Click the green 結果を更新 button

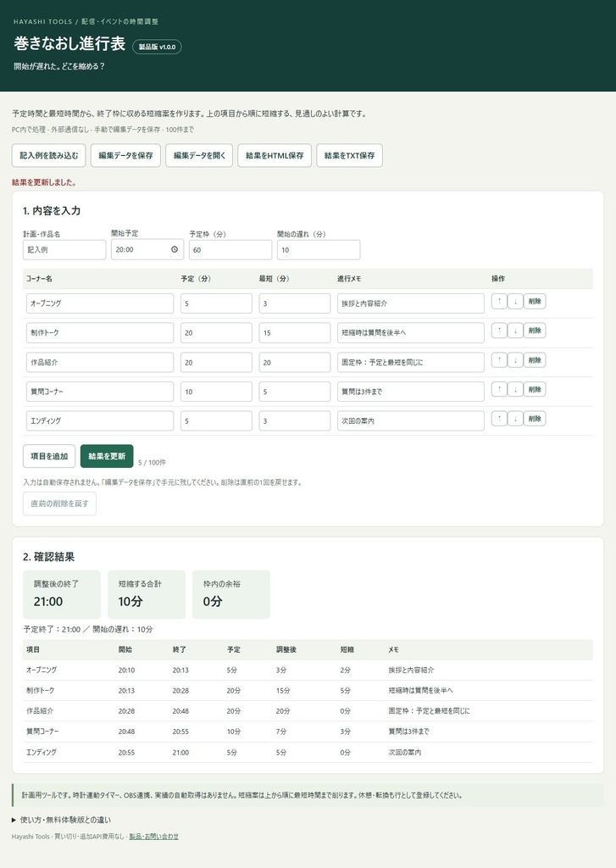coord(107,456)
